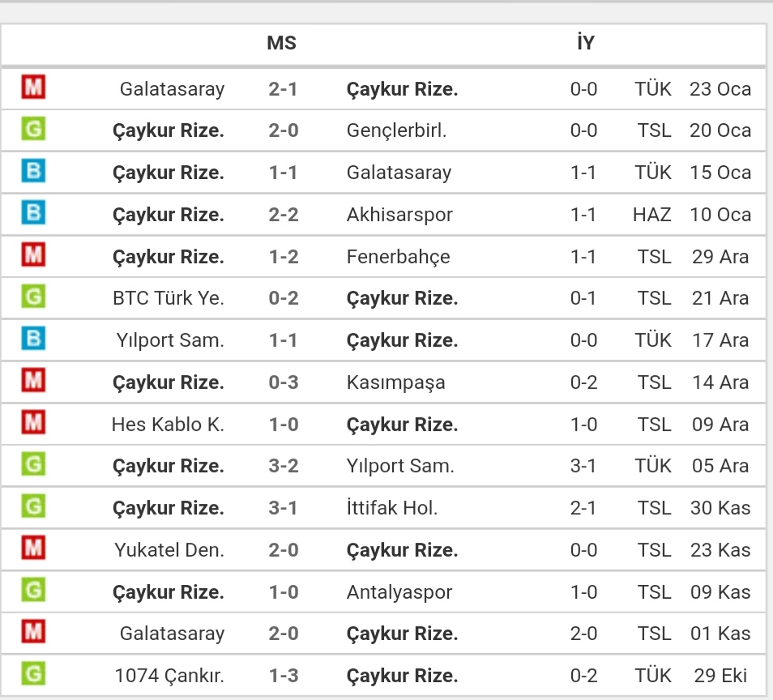
Task: Open the Antalyaspor team link
Action: tap(399, 592)
